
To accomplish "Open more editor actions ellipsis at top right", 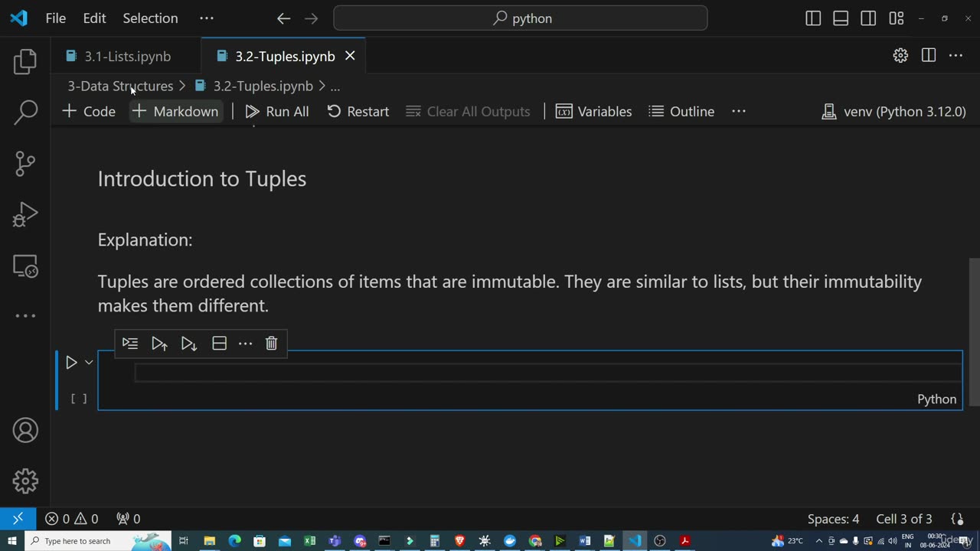I will click(955, 55).
